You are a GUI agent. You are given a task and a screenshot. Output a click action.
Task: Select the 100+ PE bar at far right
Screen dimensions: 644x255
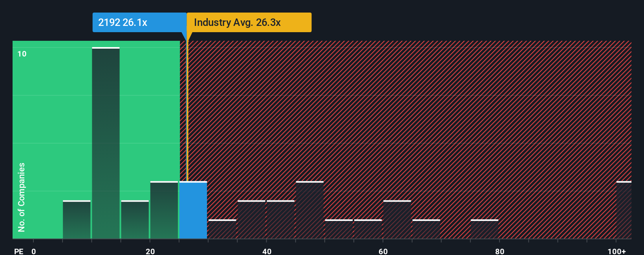point(624,210)
